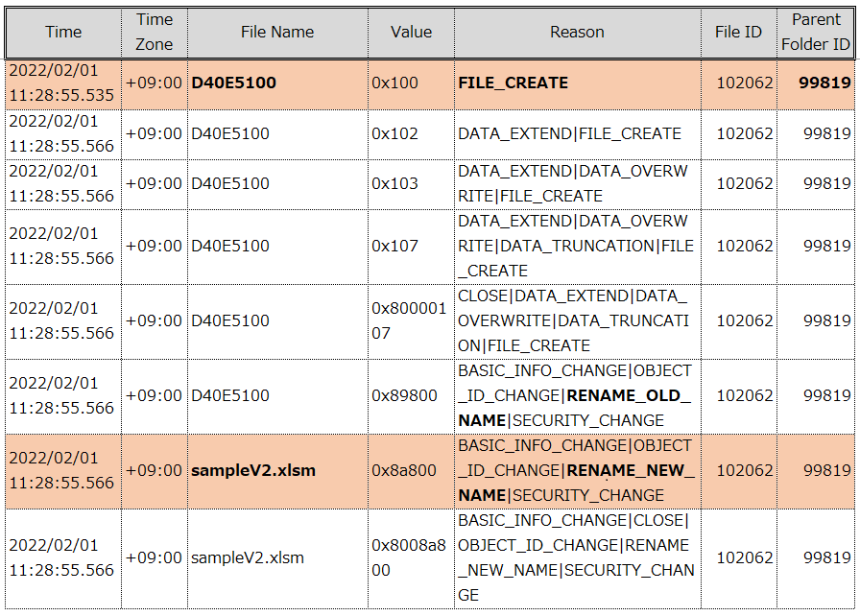Select the "Time Zone" column header
Viewport: 860px width, 616px height.
pos(155,32)
